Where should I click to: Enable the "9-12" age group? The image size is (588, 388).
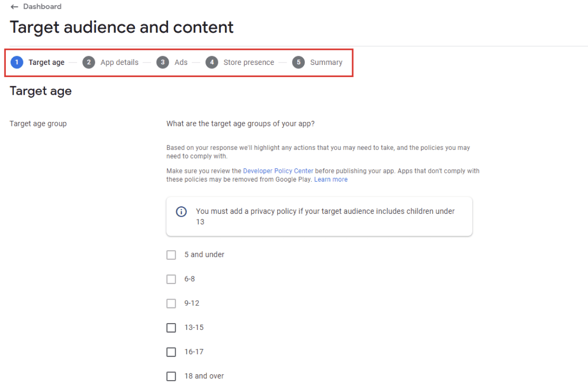pyautogui.click(x=171, y=303)
